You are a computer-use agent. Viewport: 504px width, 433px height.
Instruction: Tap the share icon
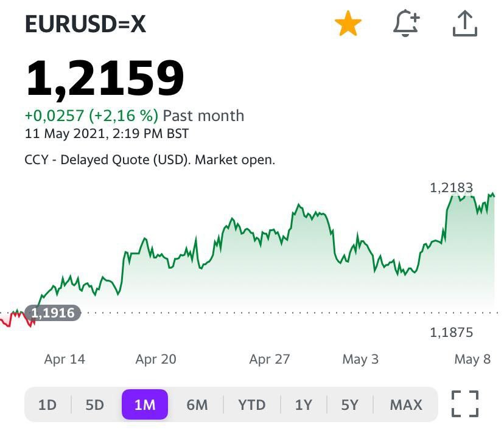coord(464,24)
